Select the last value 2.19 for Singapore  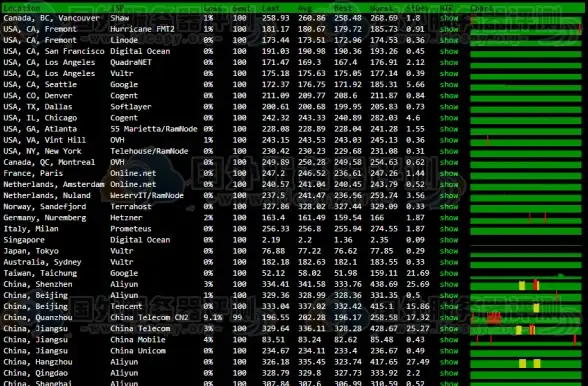click(x=271, y=240)
